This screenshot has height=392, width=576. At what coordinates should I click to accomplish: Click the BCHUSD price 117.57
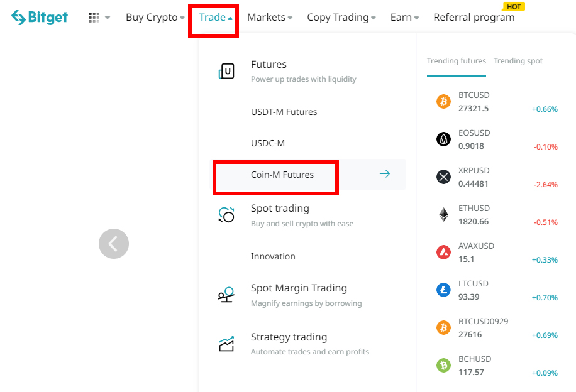point(471,372)
